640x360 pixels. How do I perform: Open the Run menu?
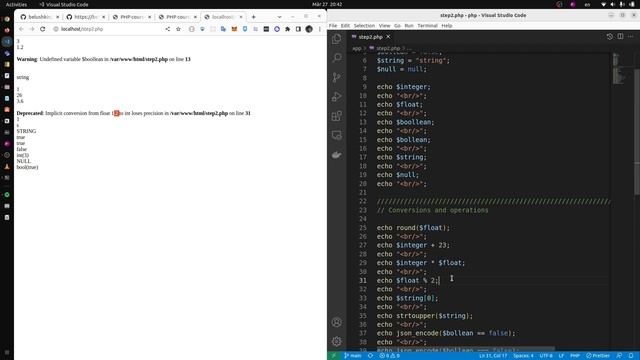(x=409, y=26)
